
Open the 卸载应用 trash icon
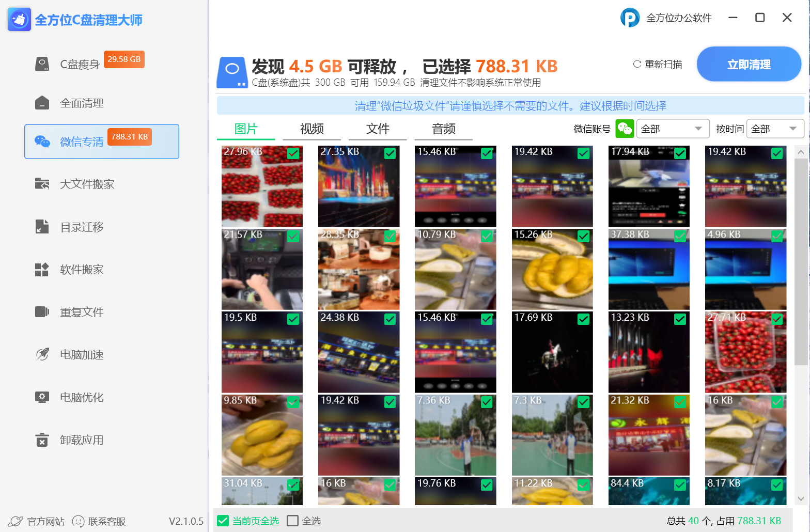pyautogui.click(x=42, y=440)
